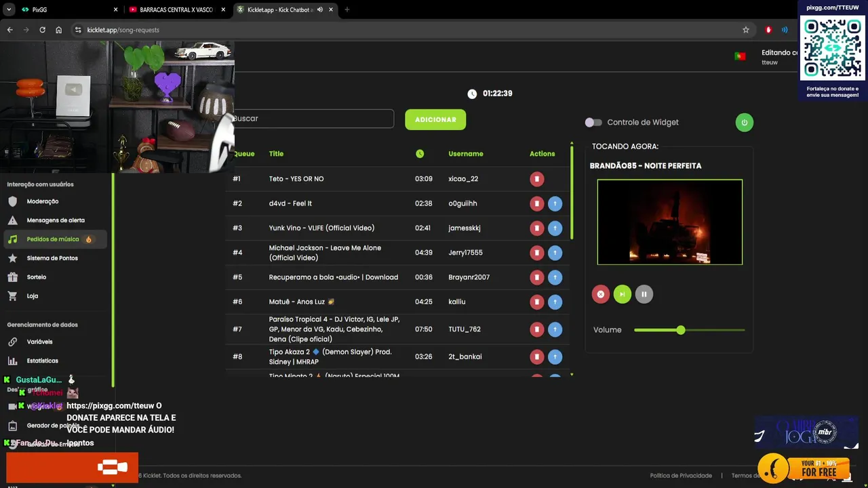Open Sorteio in sidebar
Viewport: 868px width, 488px height.
point(37,277)
